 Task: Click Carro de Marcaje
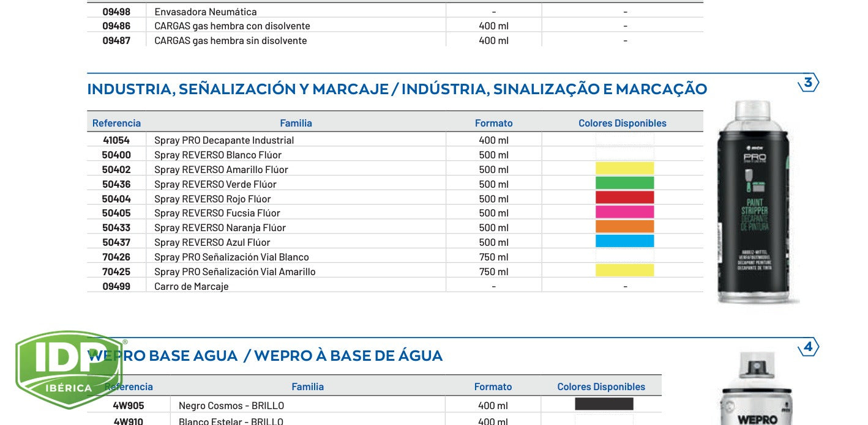[x=191, y=286]
